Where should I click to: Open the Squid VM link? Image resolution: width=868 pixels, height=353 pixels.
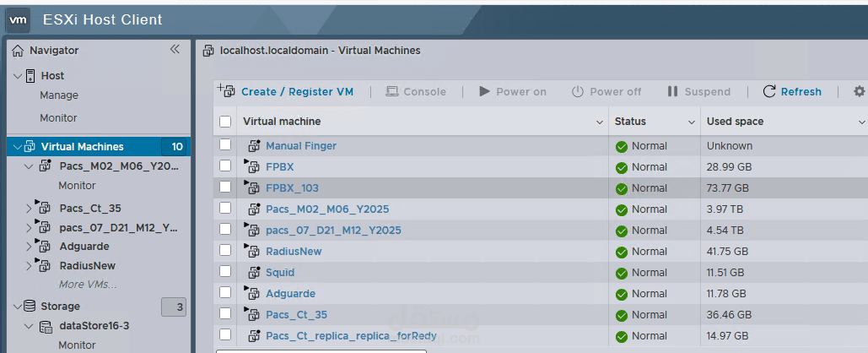(x=280, y=273)
